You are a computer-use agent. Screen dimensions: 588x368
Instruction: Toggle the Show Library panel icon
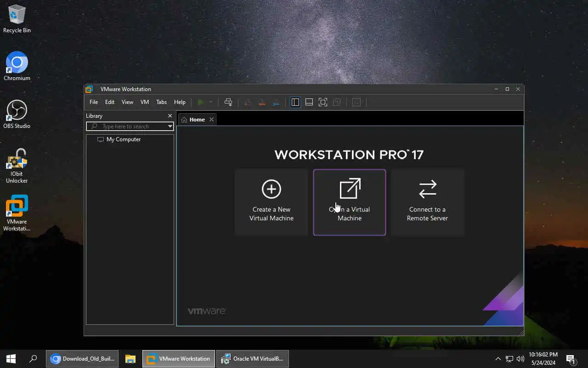click(x=295, y=102)
